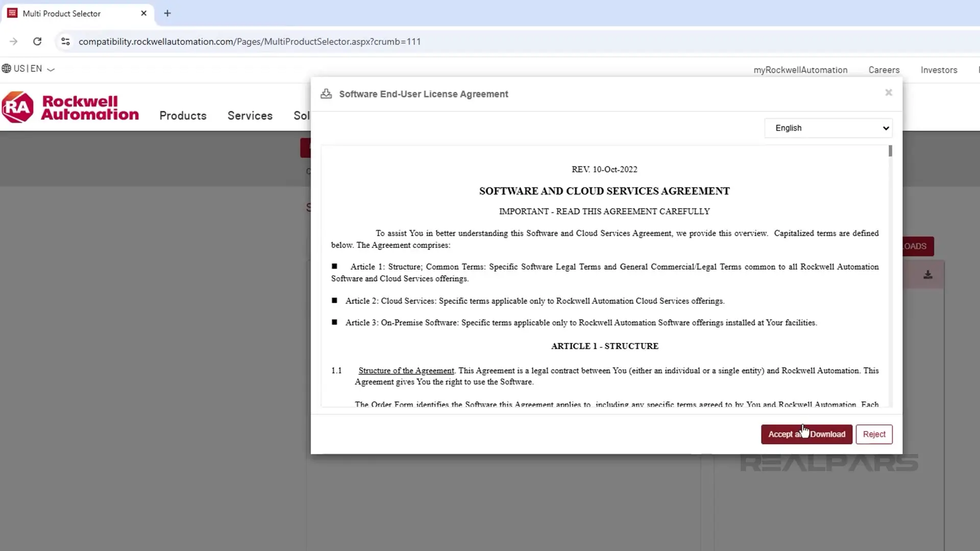Click the REV. 10-Oct-2022 text
980x551 pixels.
coord(604,169)
